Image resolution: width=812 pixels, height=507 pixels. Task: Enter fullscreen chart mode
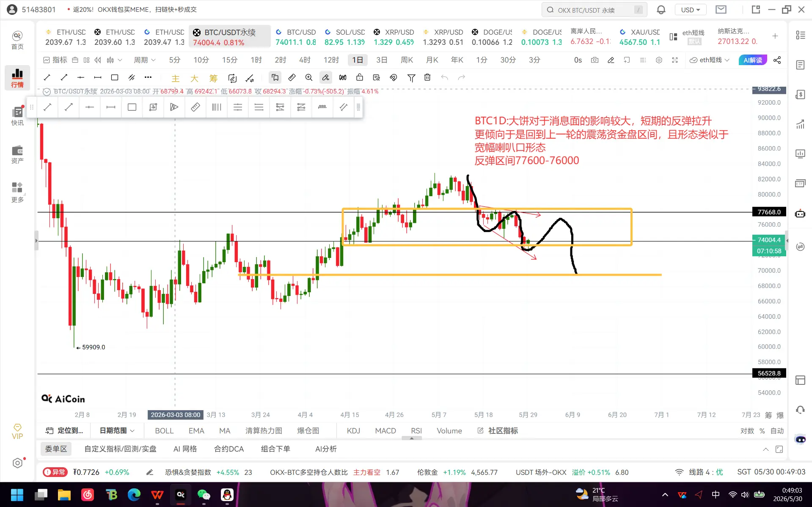[675, 60]
